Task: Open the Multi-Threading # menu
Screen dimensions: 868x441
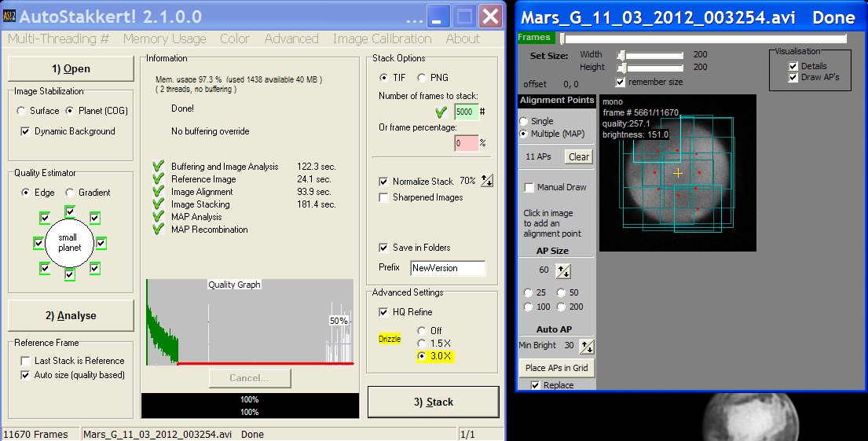Action: [59, 39]
